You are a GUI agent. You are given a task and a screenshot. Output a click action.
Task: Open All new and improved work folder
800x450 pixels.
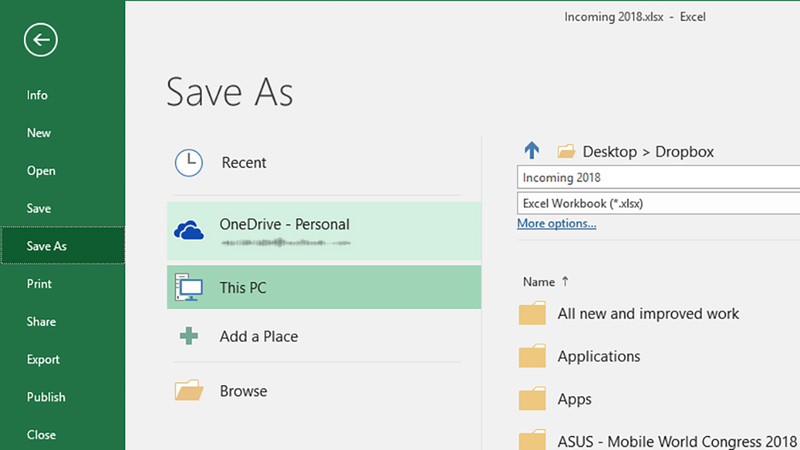click(x=648, y=313)
